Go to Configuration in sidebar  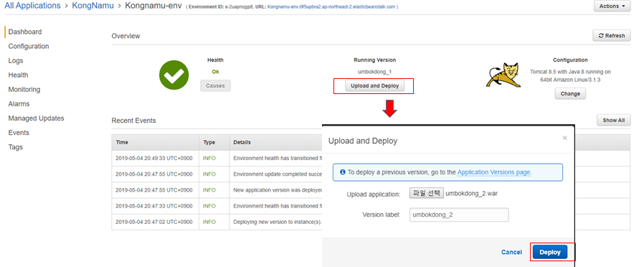click(29, 46)
